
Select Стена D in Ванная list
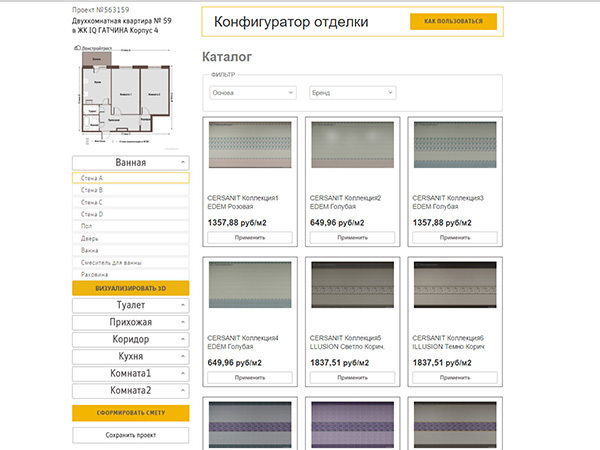130,214
